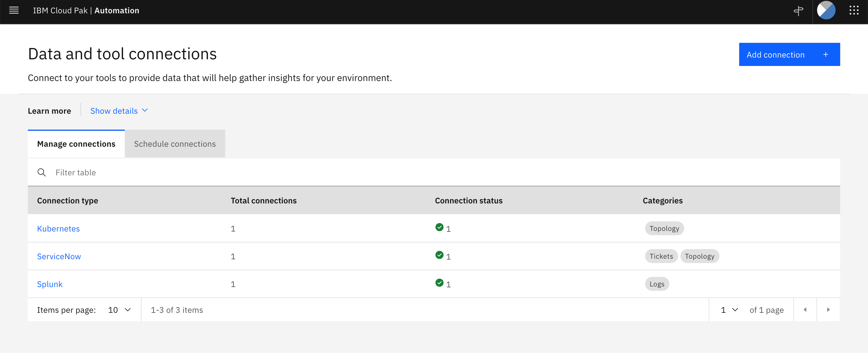The image size is (868, 353).
Task: Expand Show details section
Action: (x=119, y=111)
